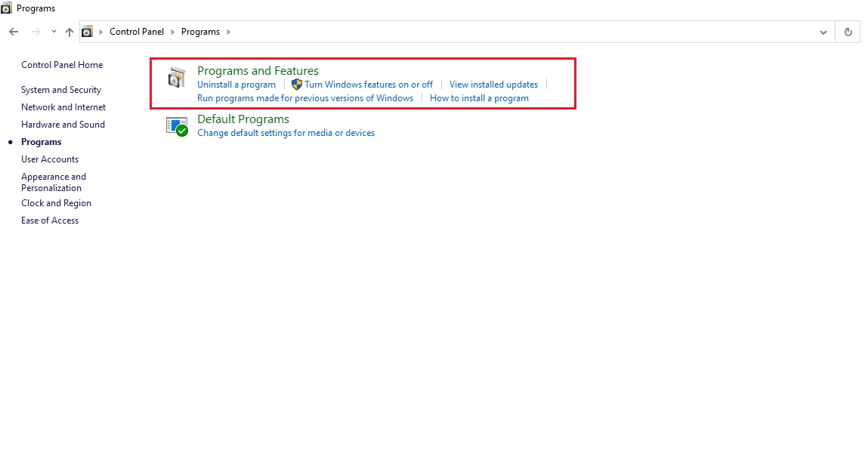Expand the address bar history dropdown

(823, 32)
